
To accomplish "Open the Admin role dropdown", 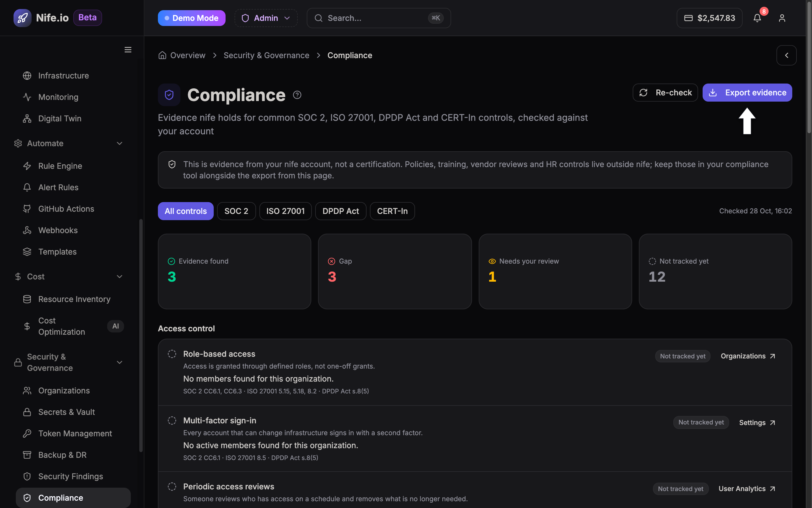I will [266, 18].
